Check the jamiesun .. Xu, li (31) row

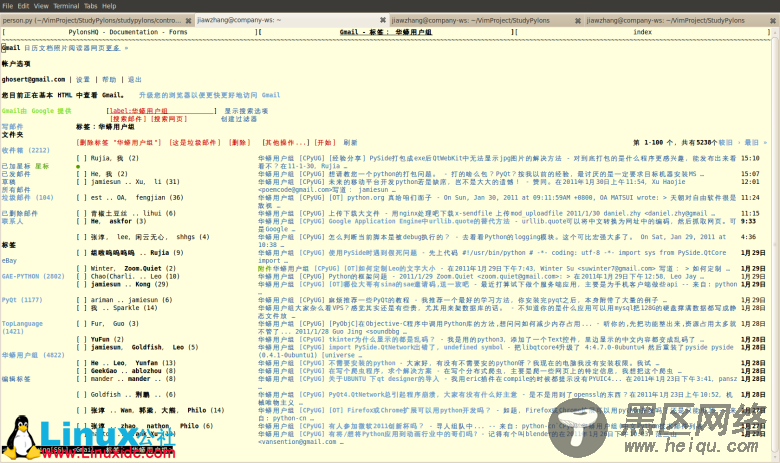82,182
